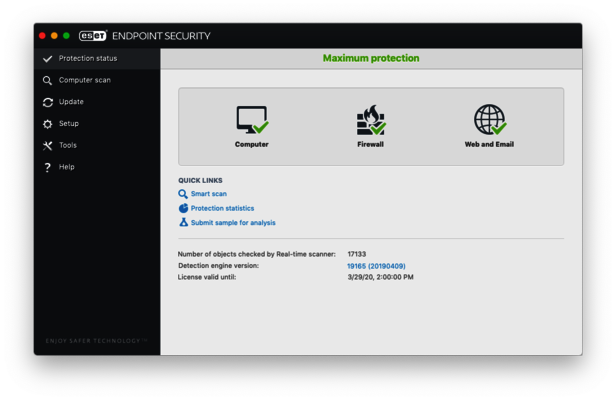Image resolution: width=616 pixels, height=400 pixels.
Task: Click the Help question mark icon
Action: 47,168
